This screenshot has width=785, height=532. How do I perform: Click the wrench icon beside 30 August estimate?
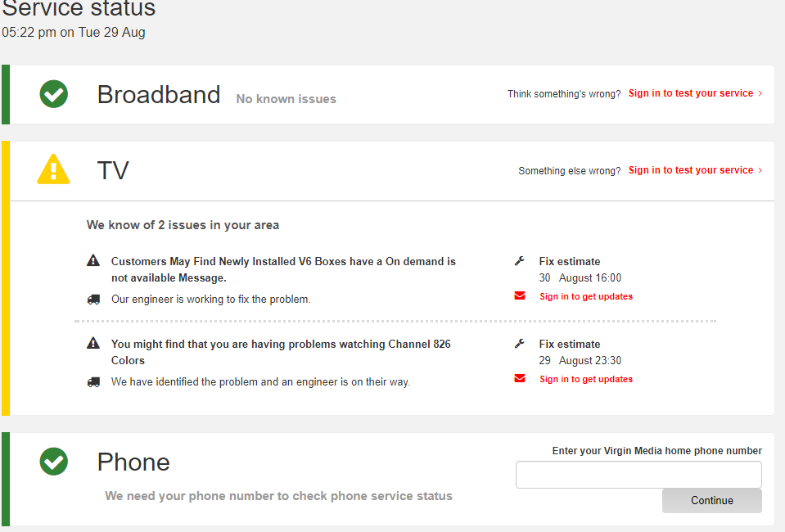(520, 261)
